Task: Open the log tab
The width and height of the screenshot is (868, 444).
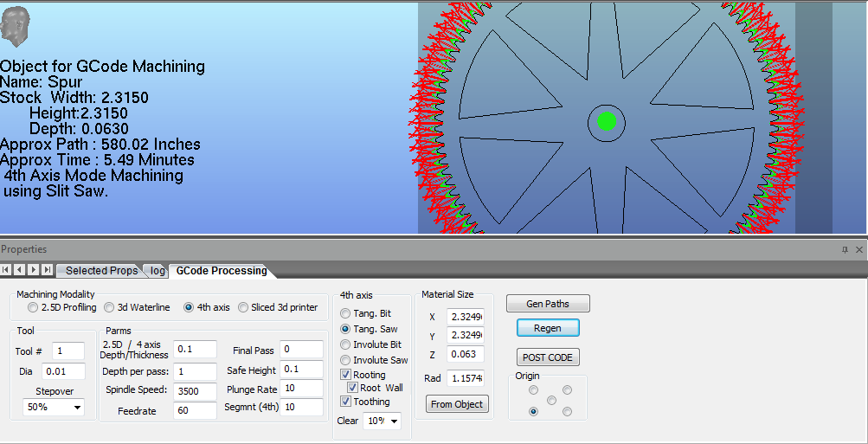Action: tap(158, 271)
